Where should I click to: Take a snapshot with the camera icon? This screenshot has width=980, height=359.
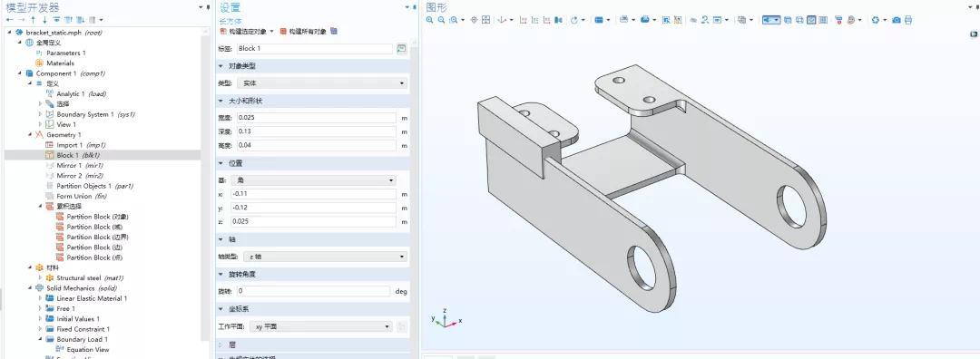coord(897,20)
